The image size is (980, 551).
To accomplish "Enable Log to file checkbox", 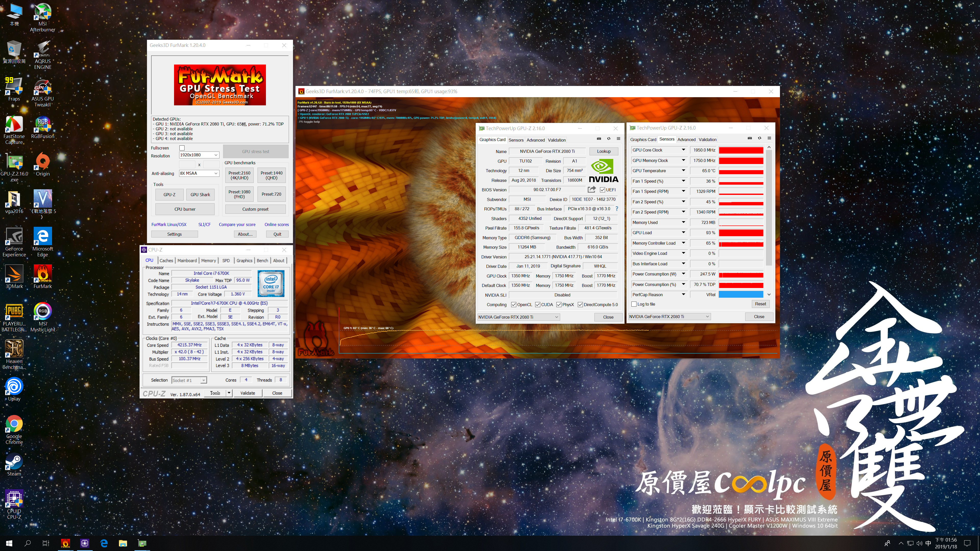I will tap(634, 304).
